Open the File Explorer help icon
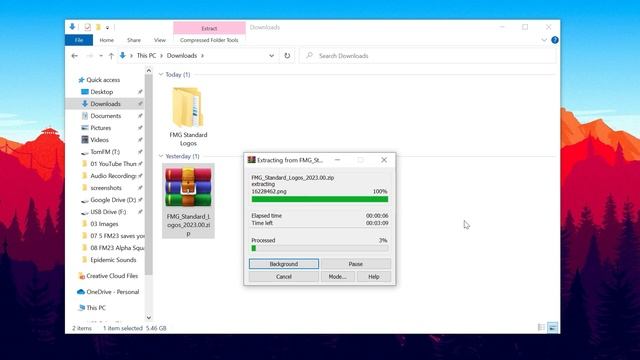640x360 pixels. click(x=555, y=40)
